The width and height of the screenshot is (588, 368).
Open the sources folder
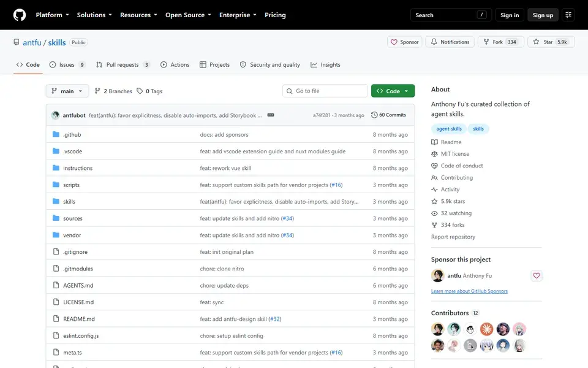73,218
